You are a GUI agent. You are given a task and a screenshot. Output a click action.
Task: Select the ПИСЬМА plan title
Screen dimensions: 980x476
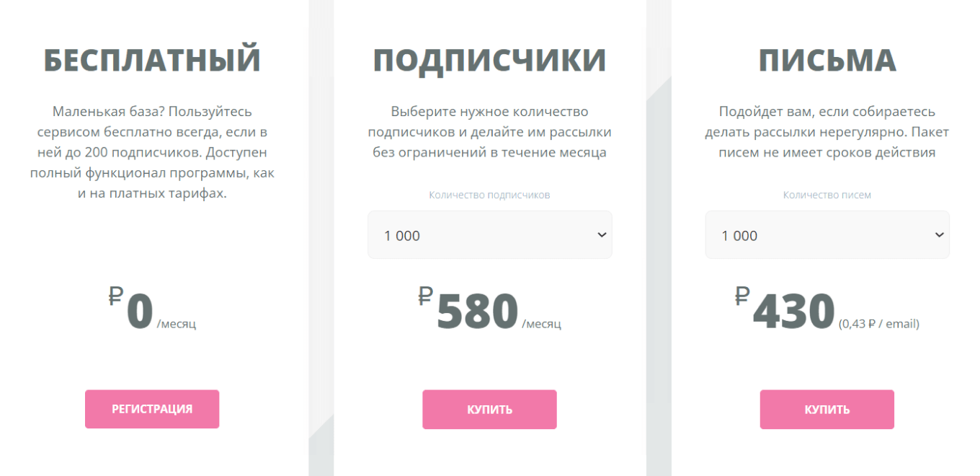(x=827, y=58)
